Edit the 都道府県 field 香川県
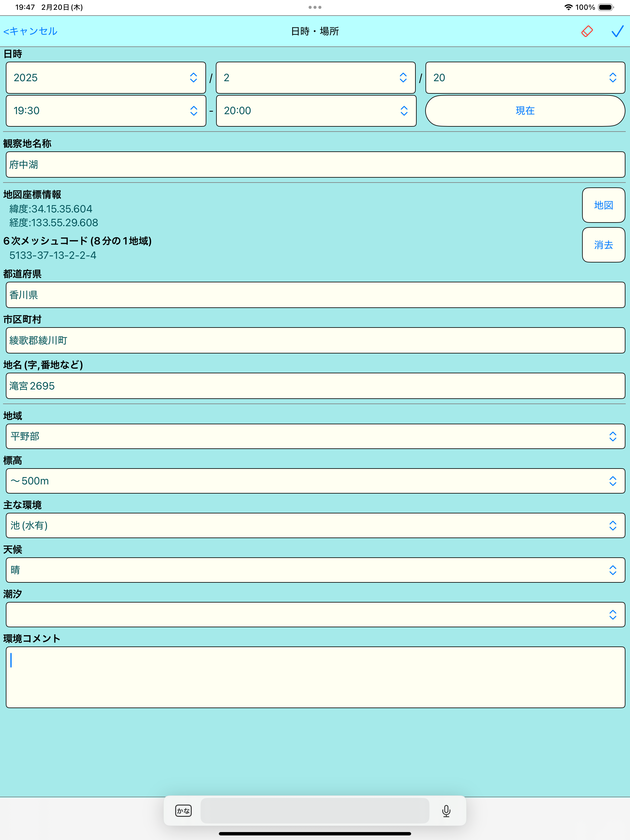 pyautogui.click(x=316, y=295)
